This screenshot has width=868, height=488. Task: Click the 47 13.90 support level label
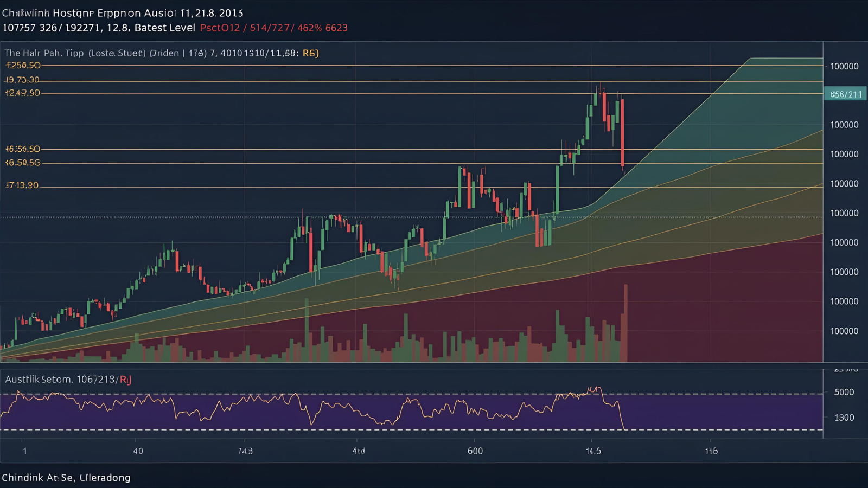click(22, 185)
